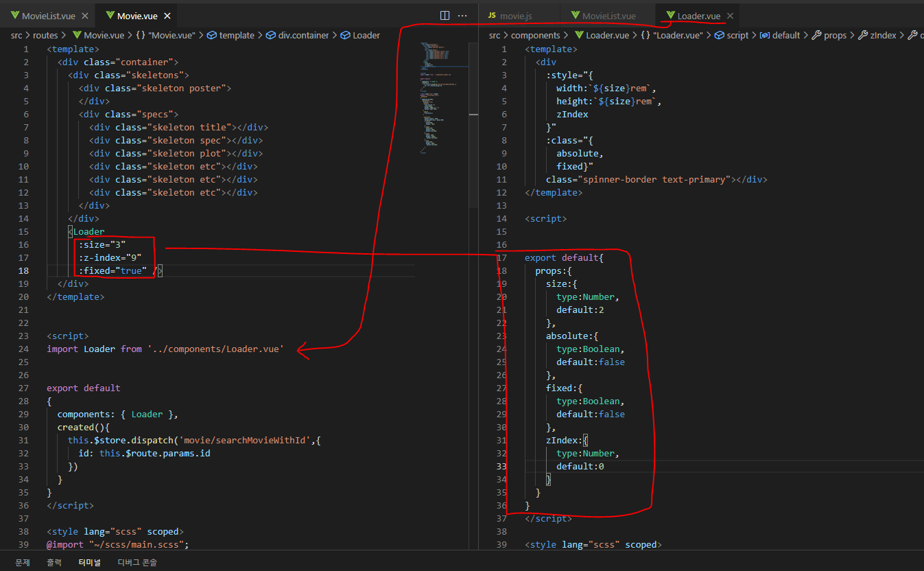This screenshot has width=924, height=571.
Task: Click the 'absolute:{' prop line
Action: pyautogui.click(x=572, y=336)
